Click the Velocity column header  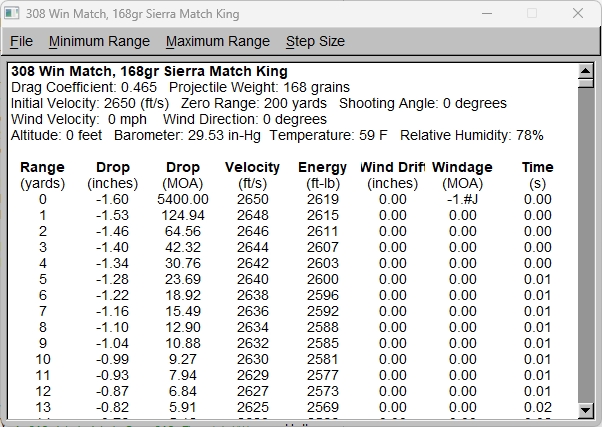252,167
